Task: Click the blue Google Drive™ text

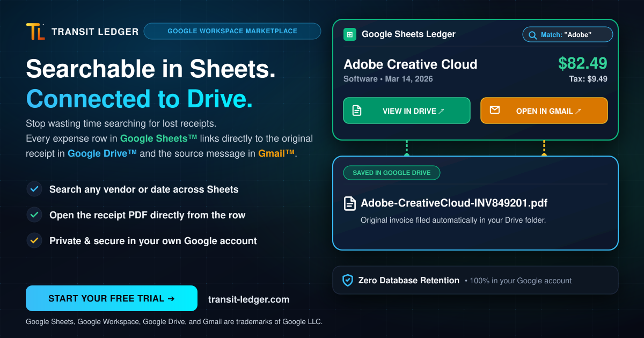Action: 103,153
